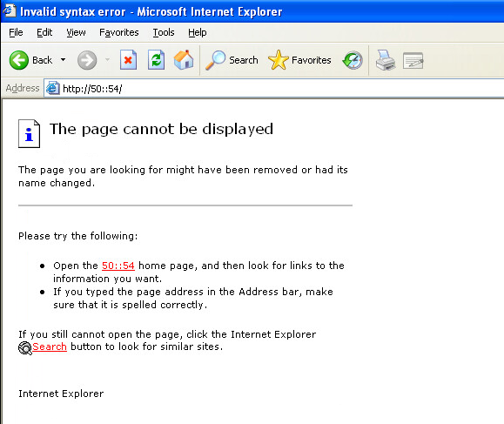
Task: Click the search globe icon before Search link
Action: point(25,348)
